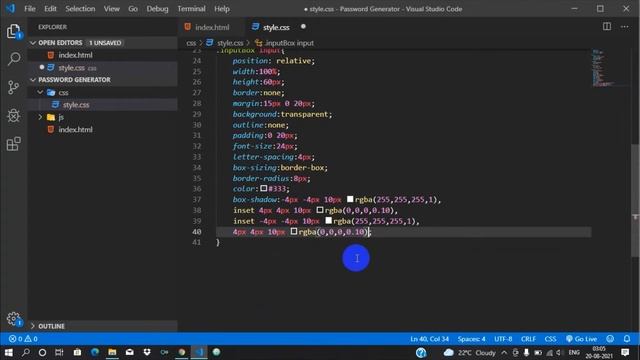The width and height of the screenshot is (640, 360).
Task: Open the Help menu
Action: (x=222, y=9)
